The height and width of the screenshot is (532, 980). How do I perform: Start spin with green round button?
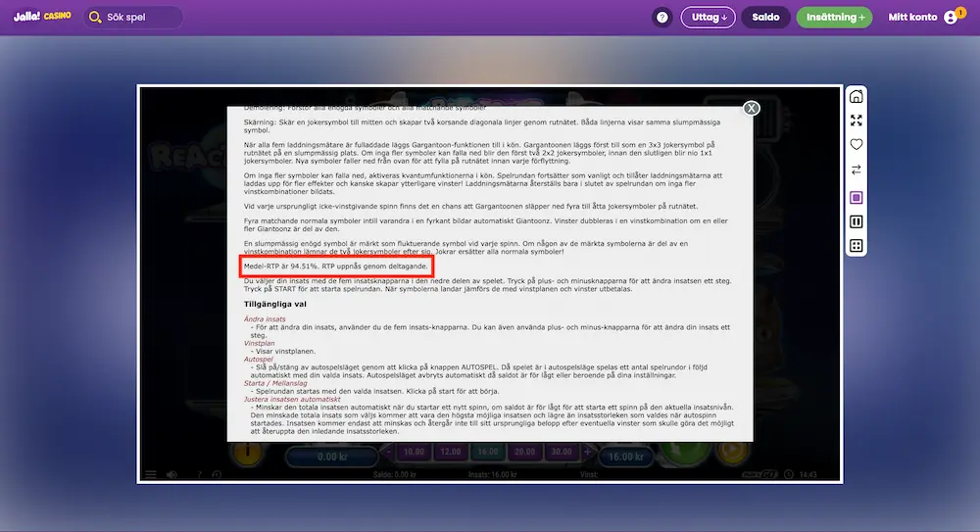(x=686, y=452)
